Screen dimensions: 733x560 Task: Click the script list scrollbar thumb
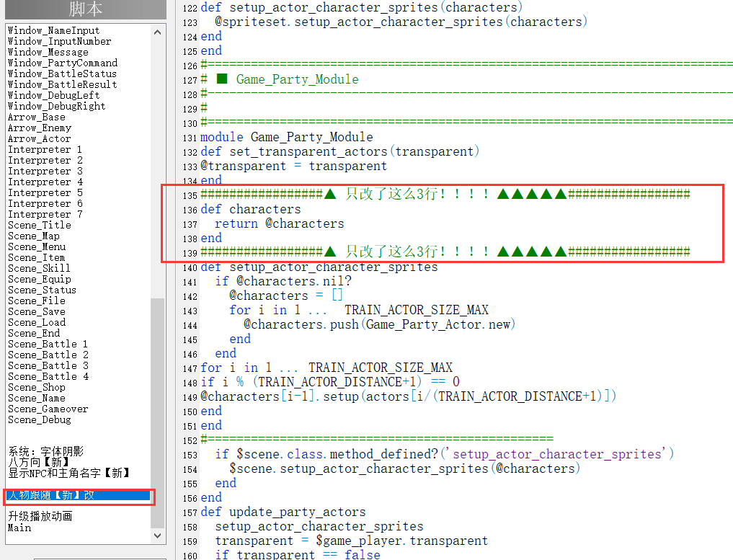158,413
